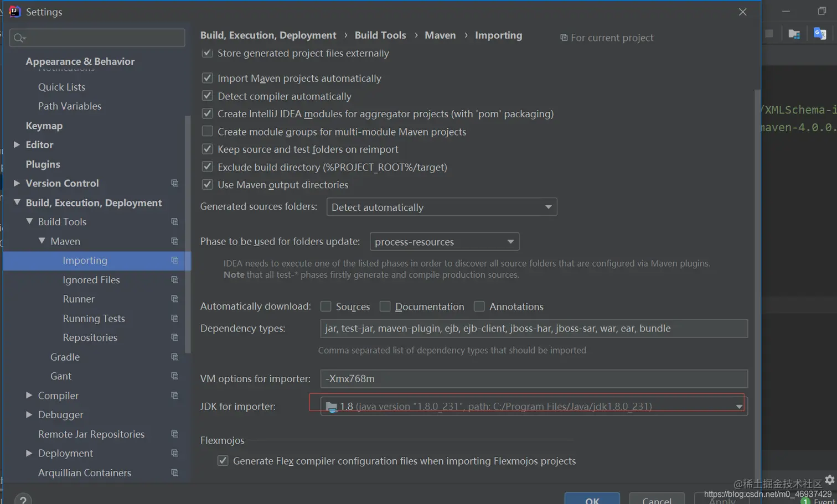Toggle Keep source and test folders on reimport

coord(207,149)
